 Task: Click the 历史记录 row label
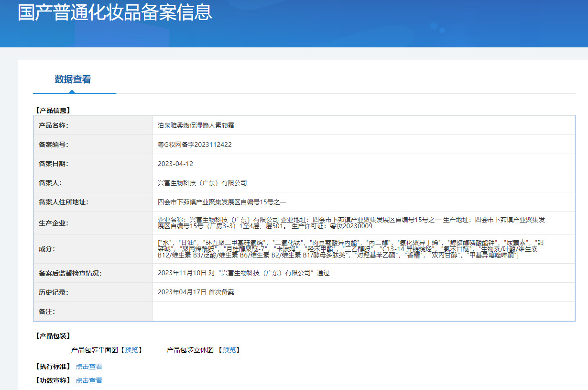(54, 292)
